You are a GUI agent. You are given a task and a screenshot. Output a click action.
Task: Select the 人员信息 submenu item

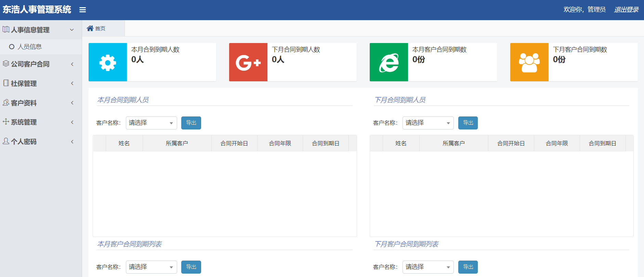pos(30,47)
